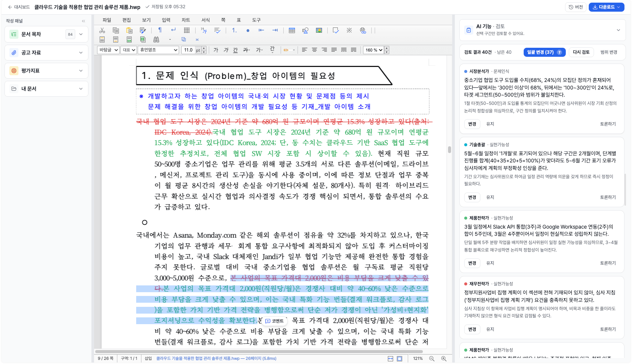Click the Cut scissors icon
The image size is (632, 364).
point(102,30)
